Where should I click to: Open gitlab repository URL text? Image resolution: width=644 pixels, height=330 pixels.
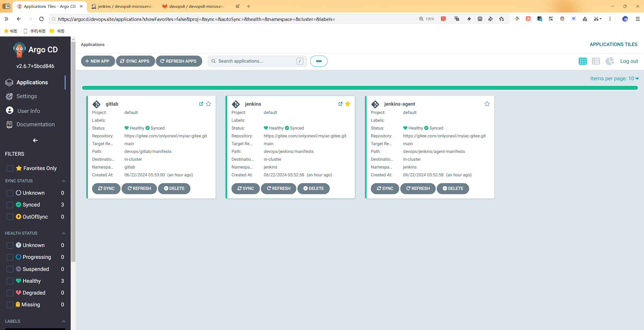coord(166,136)
